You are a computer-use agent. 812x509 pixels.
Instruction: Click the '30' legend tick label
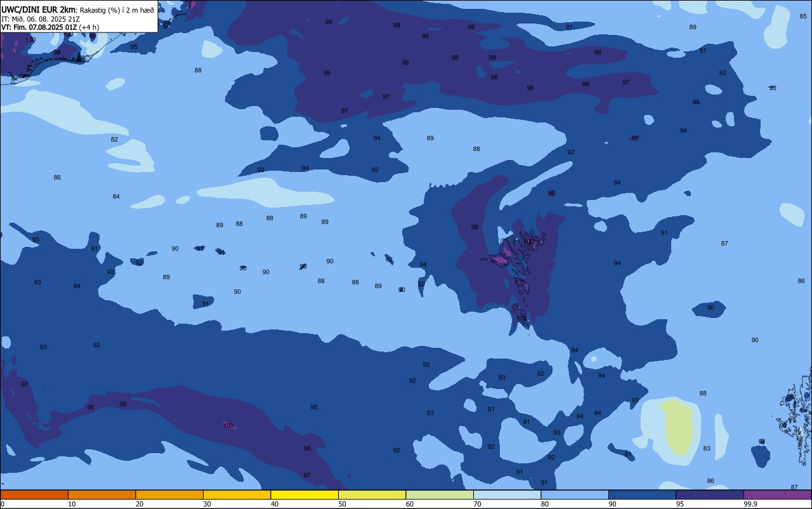tap(207, 504)
